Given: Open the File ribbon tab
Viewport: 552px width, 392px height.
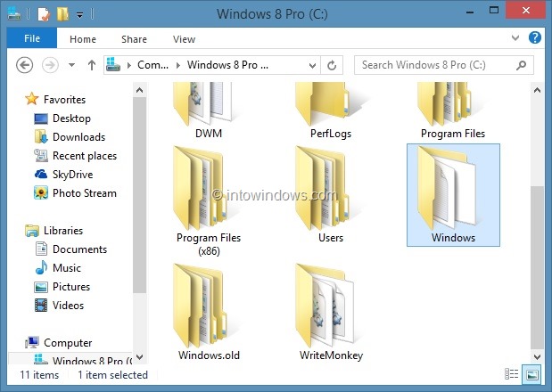Looking at the screenshot, I should click(x=32, y=38).
